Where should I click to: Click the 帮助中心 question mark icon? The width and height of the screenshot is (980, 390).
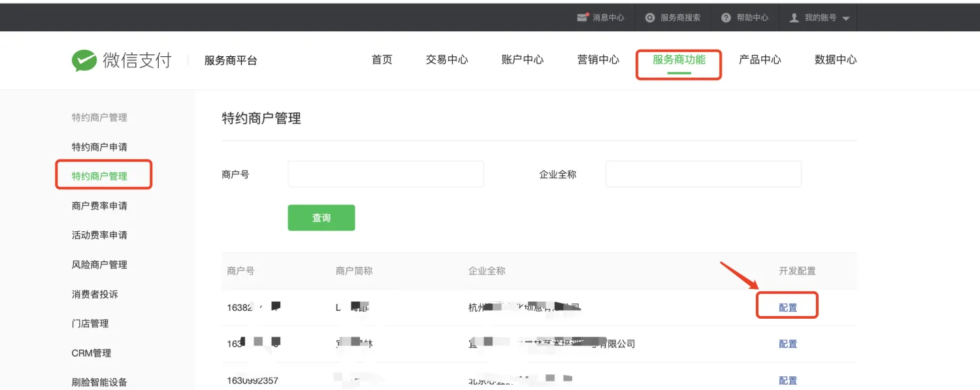pos(726,18)
